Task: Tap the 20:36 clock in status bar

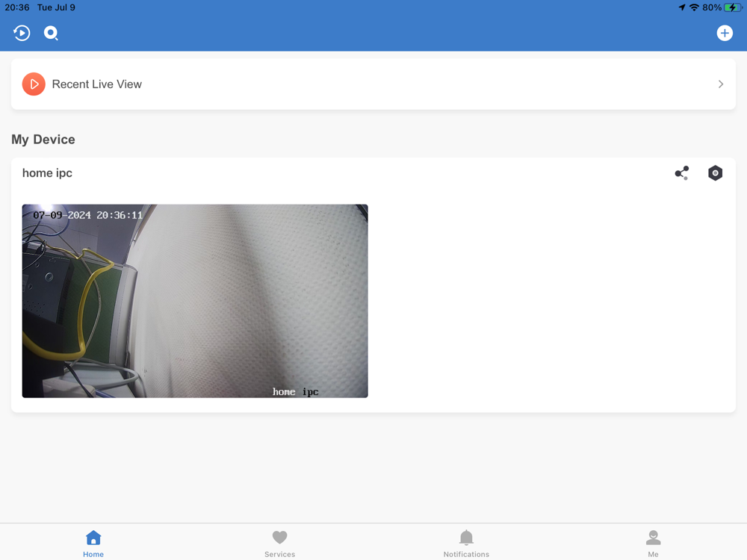Action: click(17, 7)
